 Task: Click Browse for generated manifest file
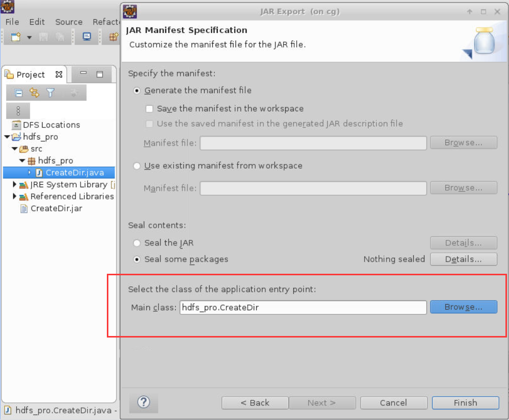click(x=463, y=143)
